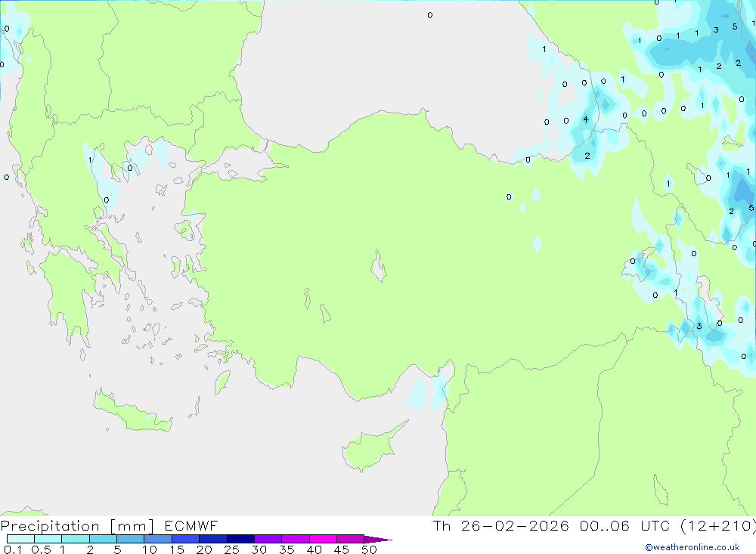This screenshot has height=554, width=756.
Task: Click the '50' legend scale label
Action: point(369,549)
